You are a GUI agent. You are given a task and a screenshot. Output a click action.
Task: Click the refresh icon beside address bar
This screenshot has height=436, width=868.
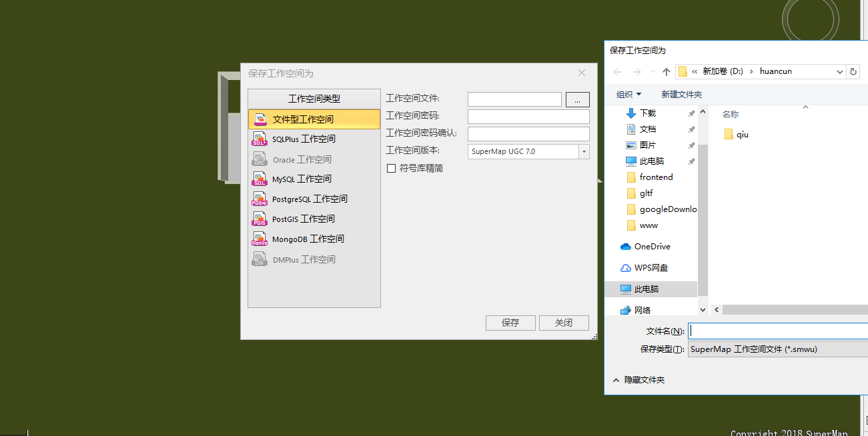coord(853,71)
